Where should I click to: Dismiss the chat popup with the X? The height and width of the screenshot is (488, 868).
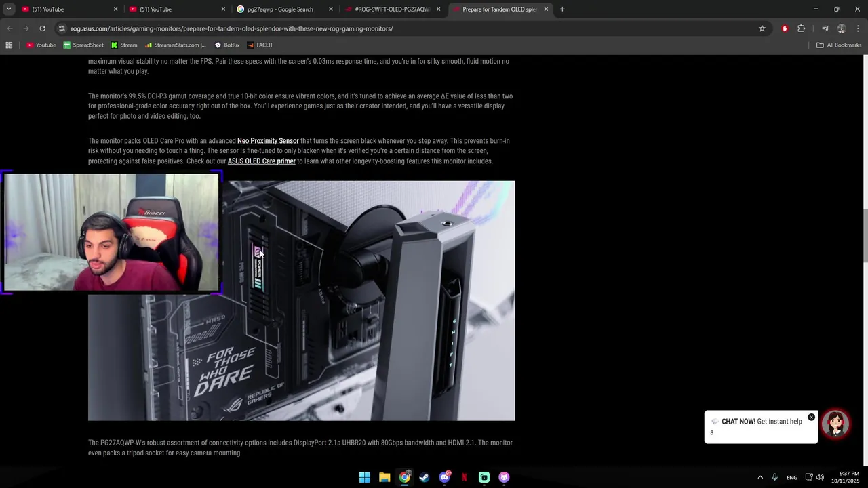point(811,417)
